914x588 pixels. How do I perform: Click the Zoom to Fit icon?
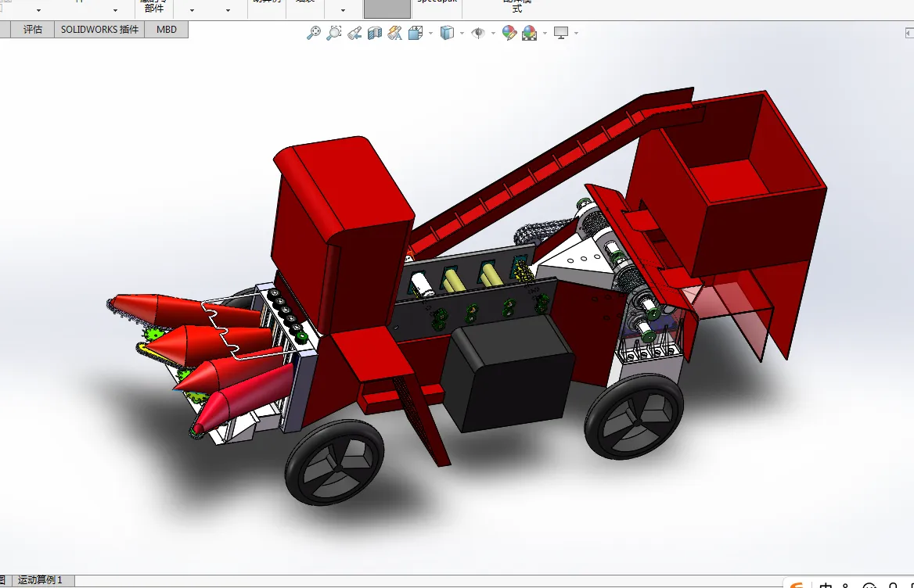coord(314,33)
